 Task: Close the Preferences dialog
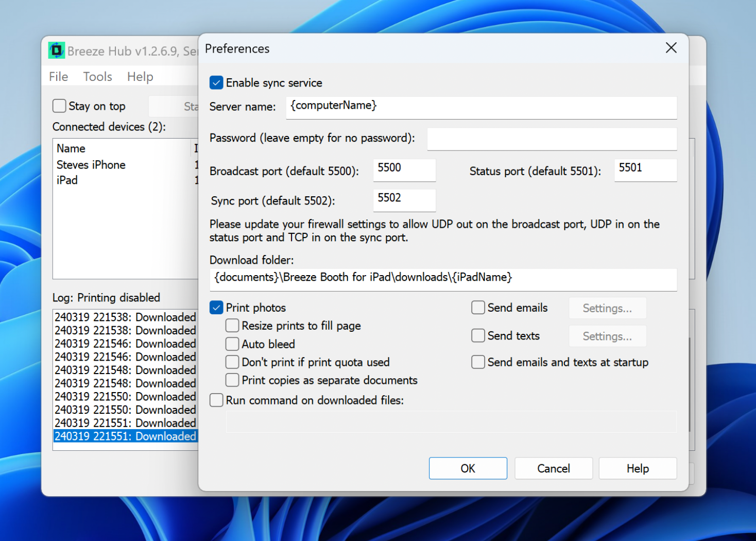pos(671,48)
